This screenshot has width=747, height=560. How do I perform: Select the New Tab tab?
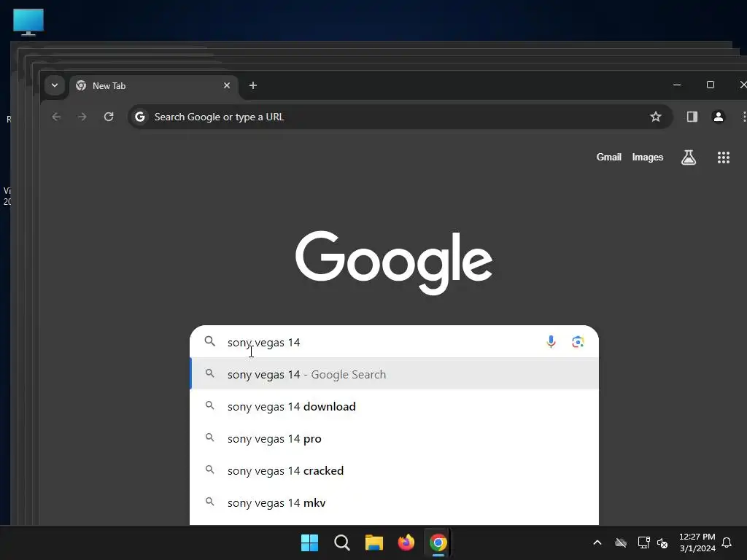[154, 86]
